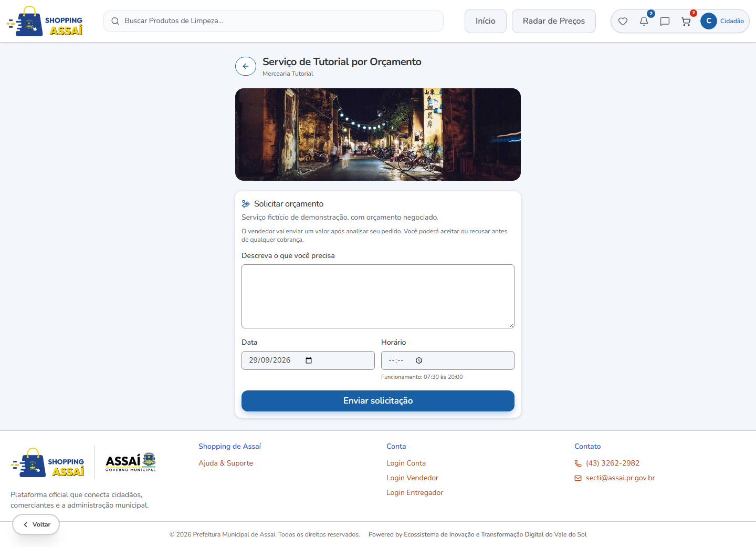Click the search magnifier icon
This screenshot has width=756, height=547.
point(115,21)
